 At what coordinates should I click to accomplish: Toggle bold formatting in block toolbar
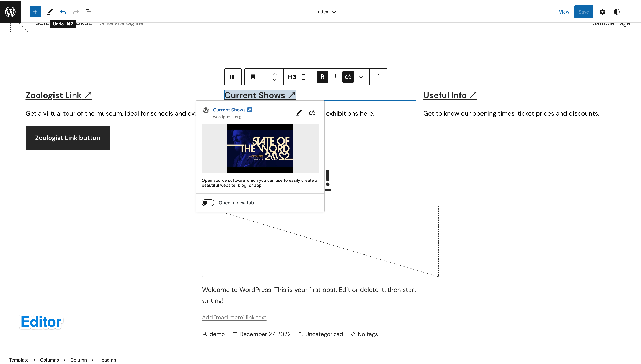point(322,77)
